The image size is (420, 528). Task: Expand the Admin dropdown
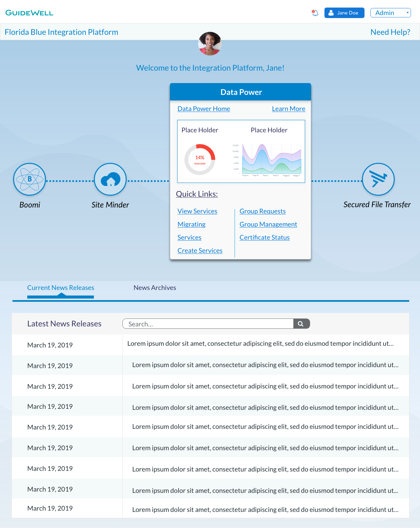390,13
